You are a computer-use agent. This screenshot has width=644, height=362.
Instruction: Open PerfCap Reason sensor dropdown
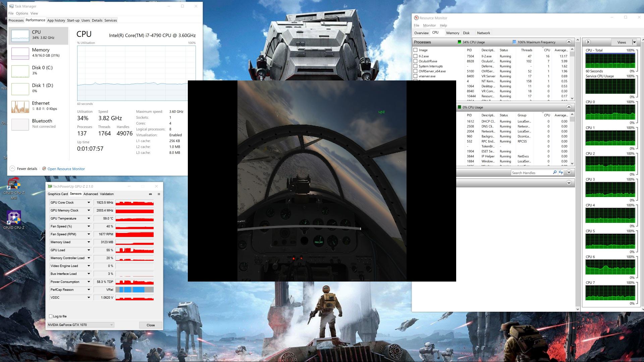89,290
